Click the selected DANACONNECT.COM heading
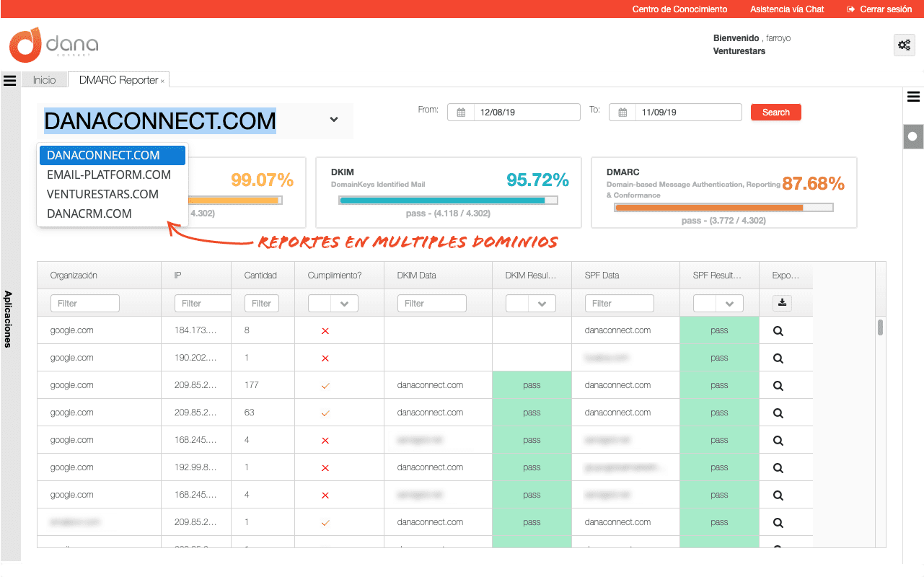 click(160, 120)
